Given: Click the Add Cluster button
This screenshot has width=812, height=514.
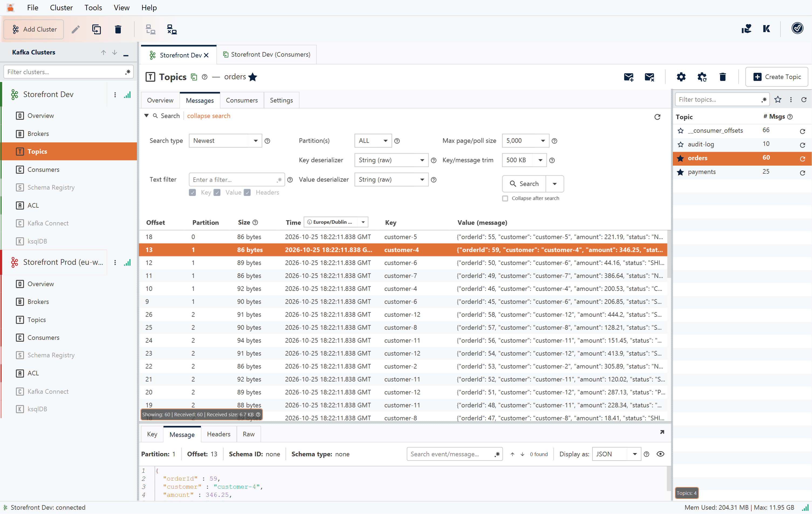Looking at the screenshot, I should pyautogui.click(x=34, y=29).
